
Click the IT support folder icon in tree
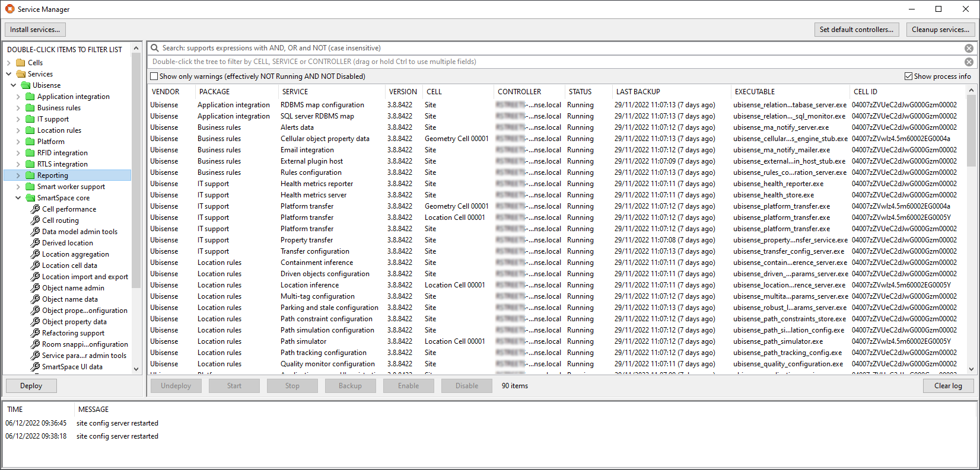(30, 119)
